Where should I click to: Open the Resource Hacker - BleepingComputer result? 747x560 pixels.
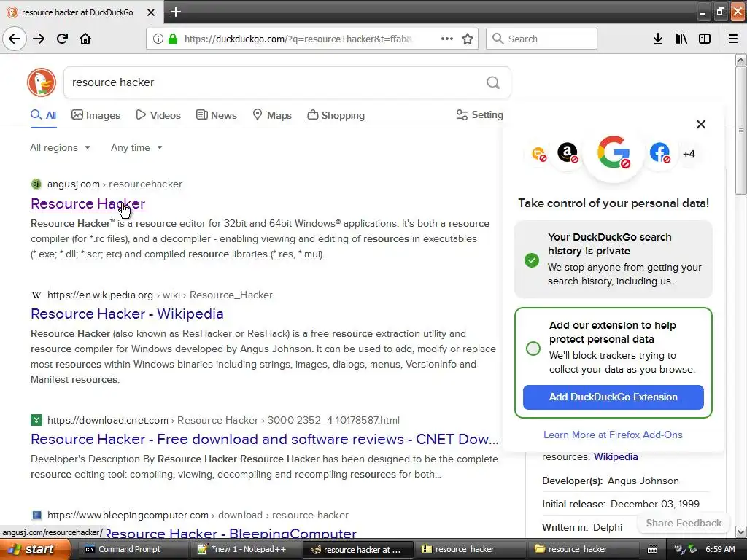pos(231,534)
